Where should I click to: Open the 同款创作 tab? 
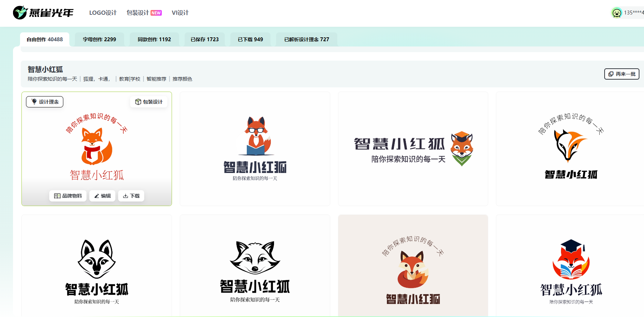154,39
